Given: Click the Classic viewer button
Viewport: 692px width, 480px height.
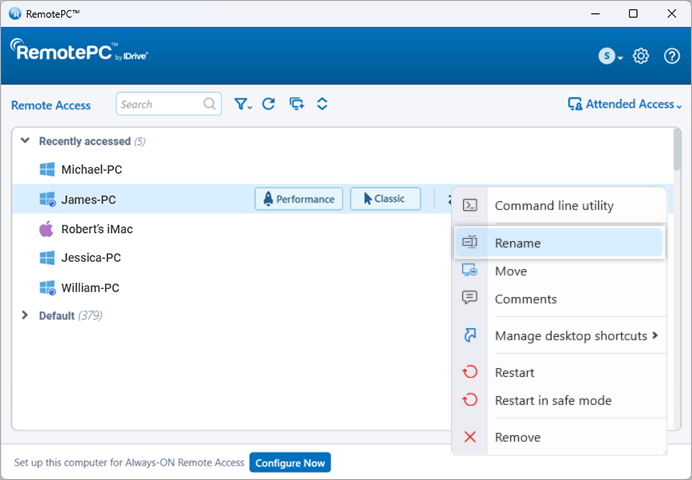Looking at the screenshot, I should [x=385, y=199].
